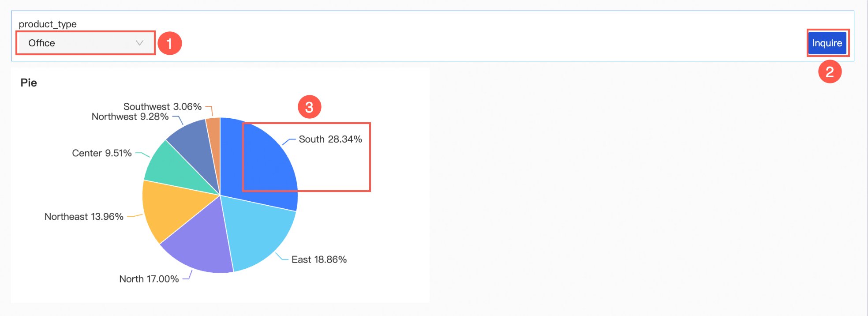Click the product_type field label

(x=48, y=24)
